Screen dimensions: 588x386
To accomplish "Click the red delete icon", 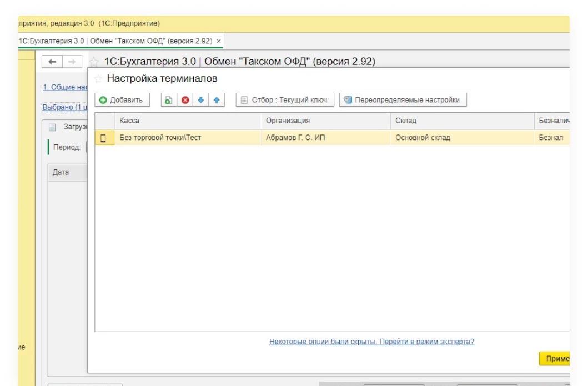I will (x=185, y=100).
